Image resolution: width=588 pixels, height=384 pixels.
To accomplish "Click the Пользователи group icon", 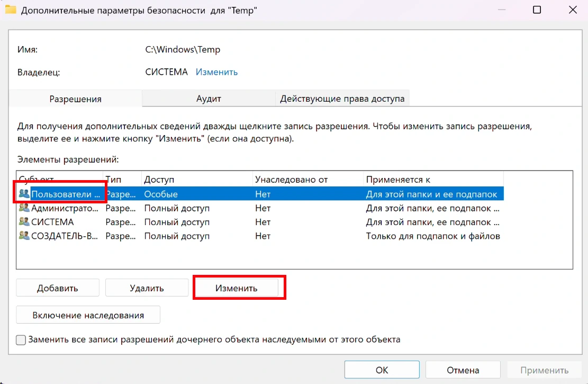I will click(24, 194).
